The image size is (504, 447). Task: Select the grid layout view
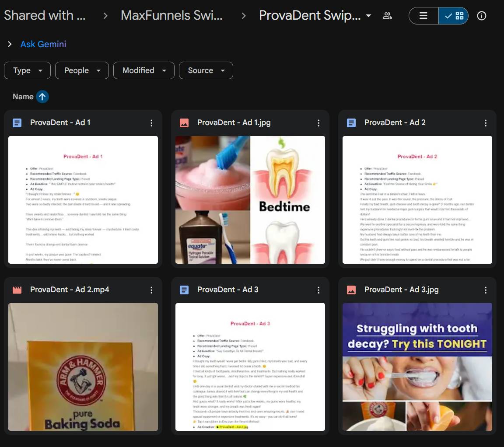click(x=454, y=16)
